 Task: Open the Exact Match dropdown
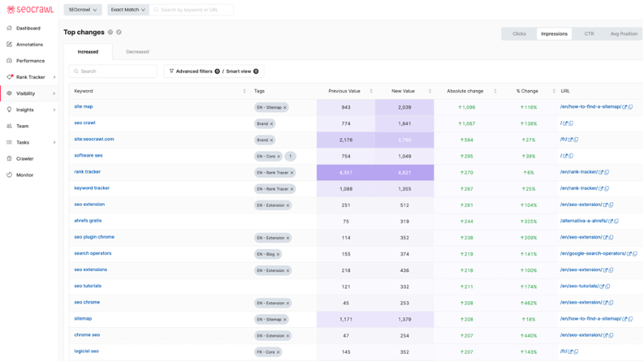[128, 10]
